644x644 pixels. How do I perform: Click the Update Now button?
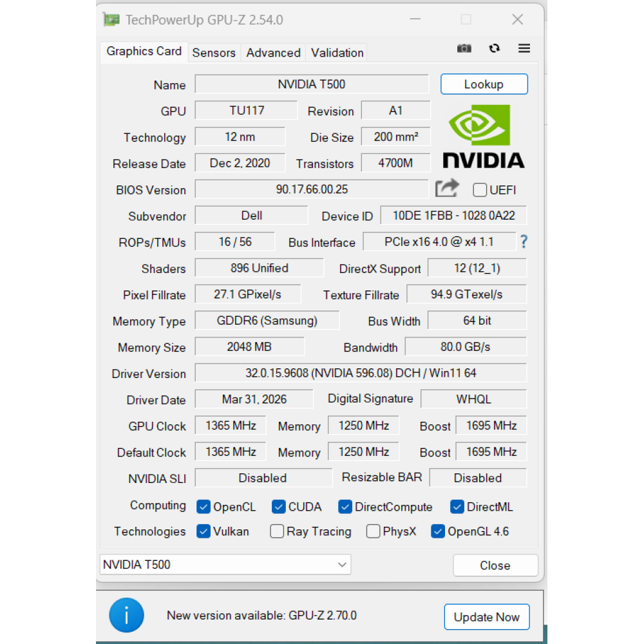(487, 617)
